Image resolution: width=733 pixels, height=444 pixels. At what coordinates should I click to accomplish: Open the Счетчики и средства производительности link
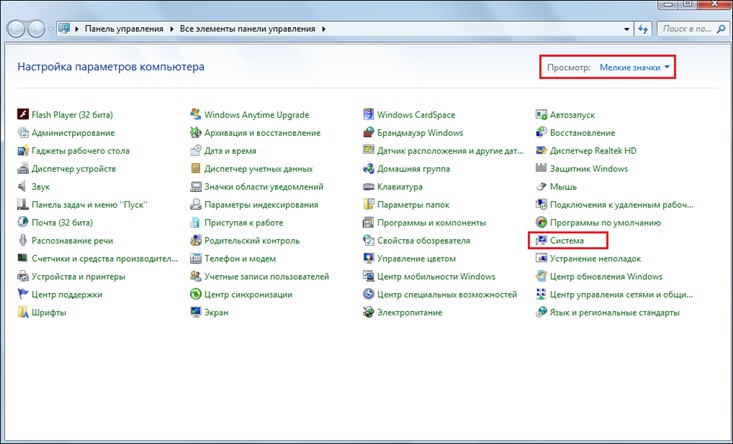[x=105, y=258]
